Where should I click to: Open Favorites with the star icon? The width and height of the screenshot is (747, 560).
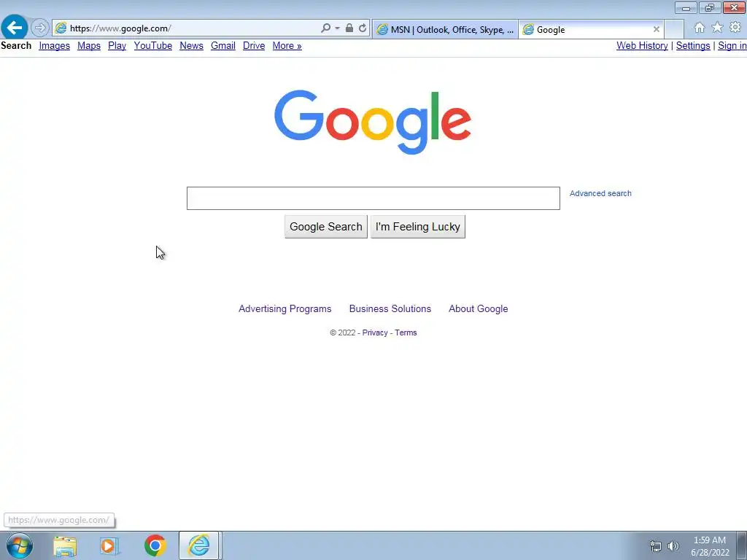pos(717,28)
